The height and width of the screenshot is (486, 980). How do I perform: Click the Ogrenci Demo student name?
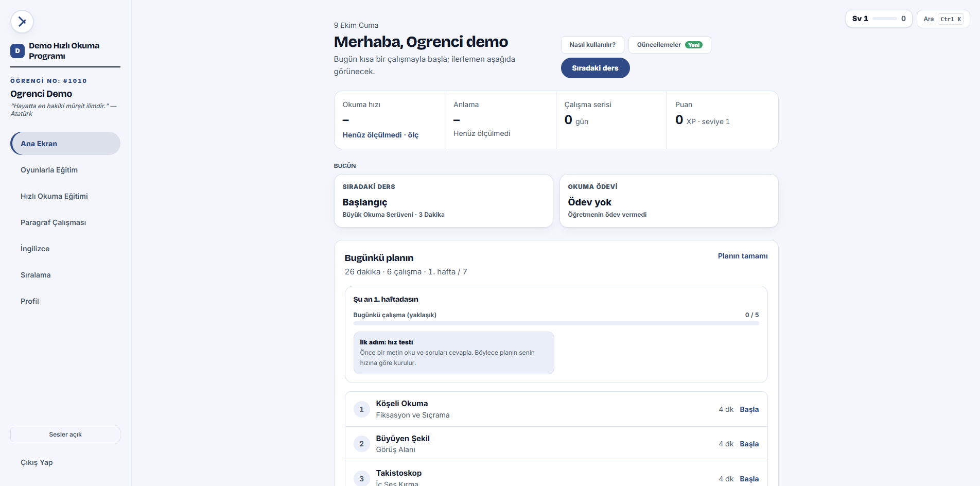click(x=41, y=94)
